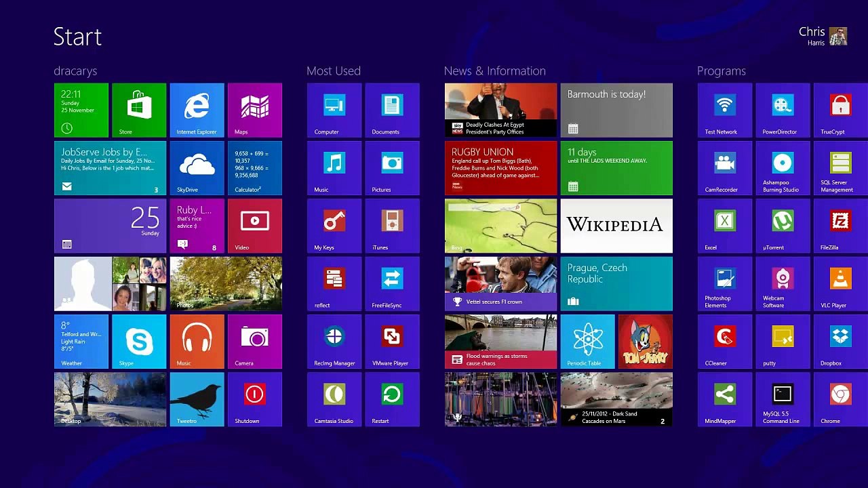
Task: Open the Dropbox tile
Action: [841, 342]
